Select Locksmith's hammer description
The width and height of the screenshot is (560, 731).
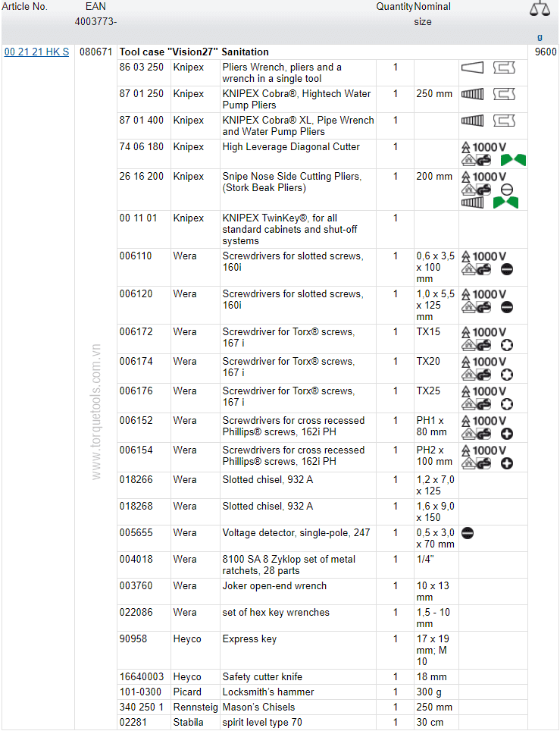pos(268,692)
